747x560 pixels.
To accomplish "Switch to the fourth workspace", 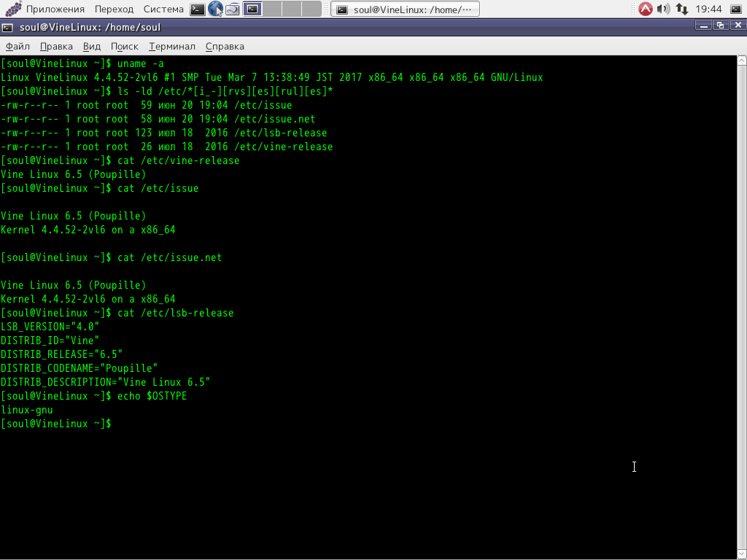I will 311,9.
